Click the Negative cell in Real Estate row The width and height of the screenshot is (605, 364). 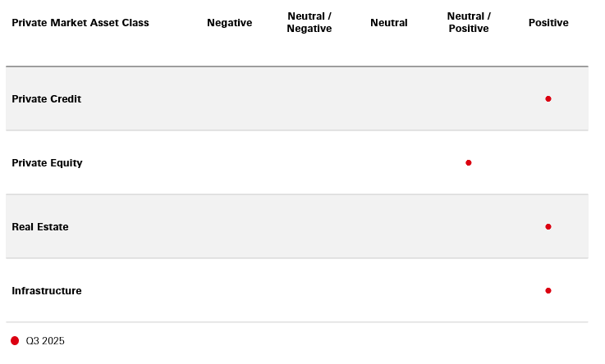click(x=230, y=226)
